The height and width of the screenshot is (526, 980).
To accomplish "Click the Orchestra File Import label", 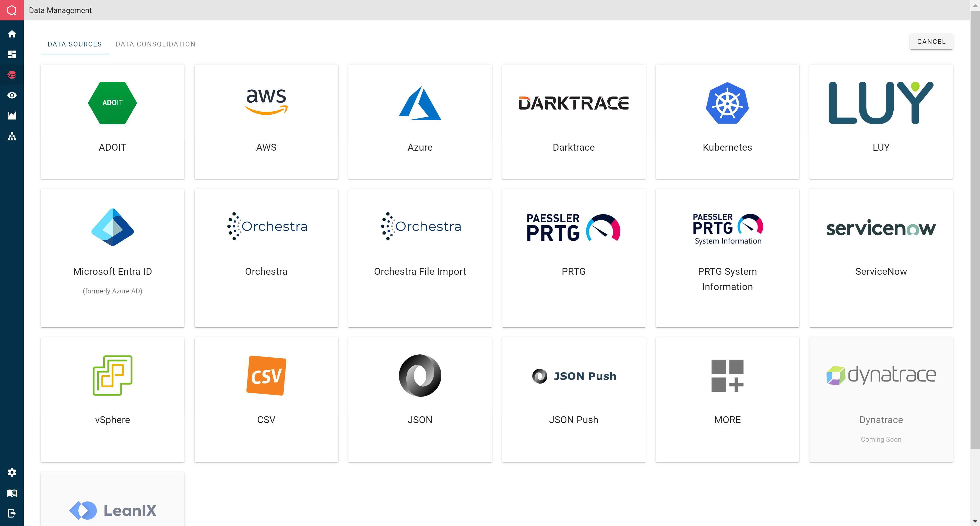I will (420, 272).
